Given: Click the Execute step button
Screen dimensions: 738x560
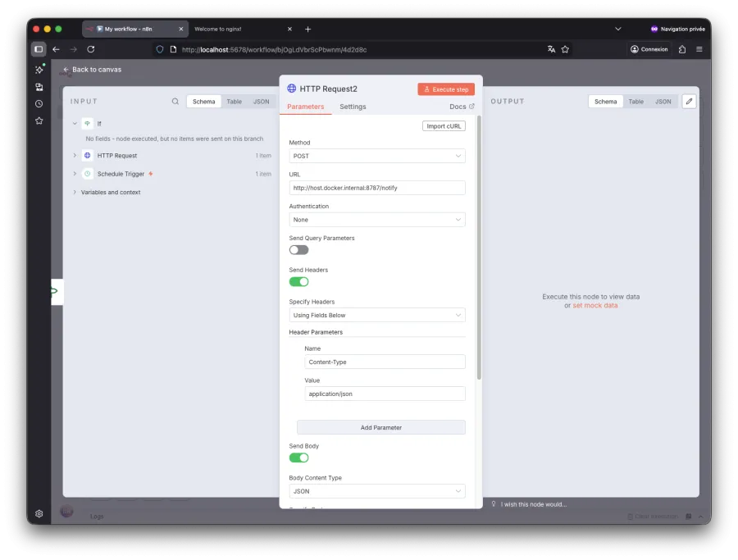Looking at the screenshot, I should (x=445, y=89).
